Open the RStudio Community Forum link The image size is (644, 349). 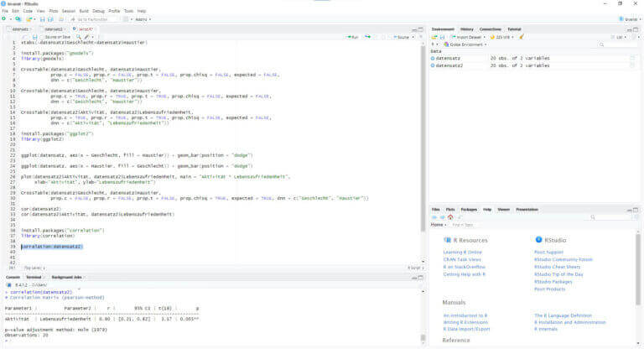563,260
